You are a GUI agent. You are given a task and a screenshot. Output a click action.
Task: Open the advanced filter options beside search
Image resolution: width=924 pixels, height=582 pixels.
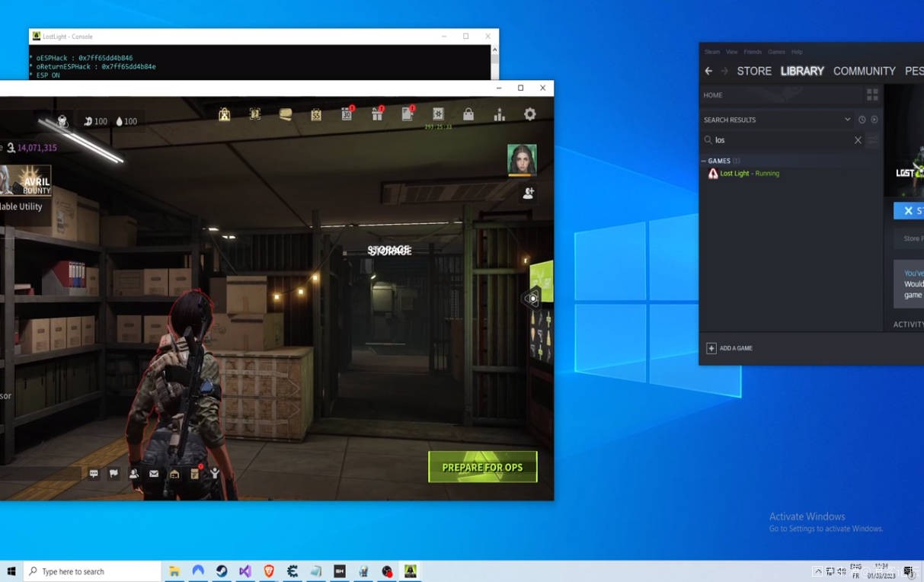(x=873, y=140)
